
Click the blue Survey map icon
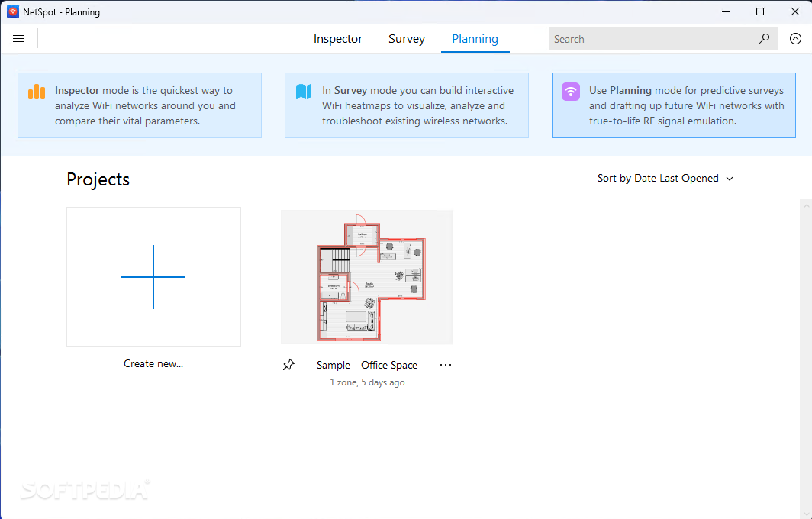click(304, 92)
